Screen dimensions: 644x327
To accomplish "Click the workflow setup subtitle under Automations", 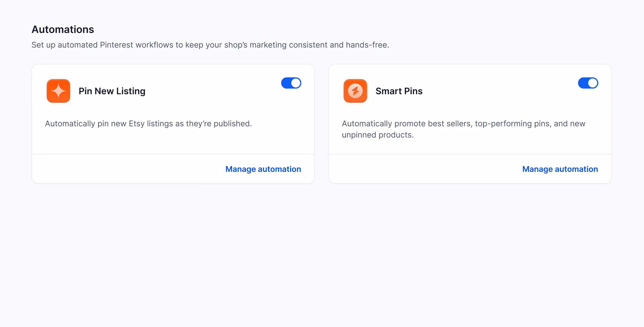I will [210, 45].
